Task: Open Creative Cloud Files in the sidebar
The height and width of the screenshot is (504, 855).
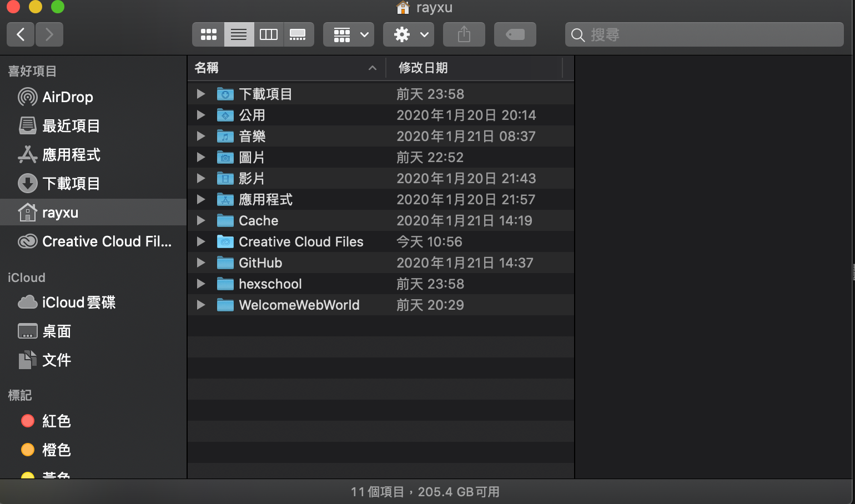Action: pos(93,241)
